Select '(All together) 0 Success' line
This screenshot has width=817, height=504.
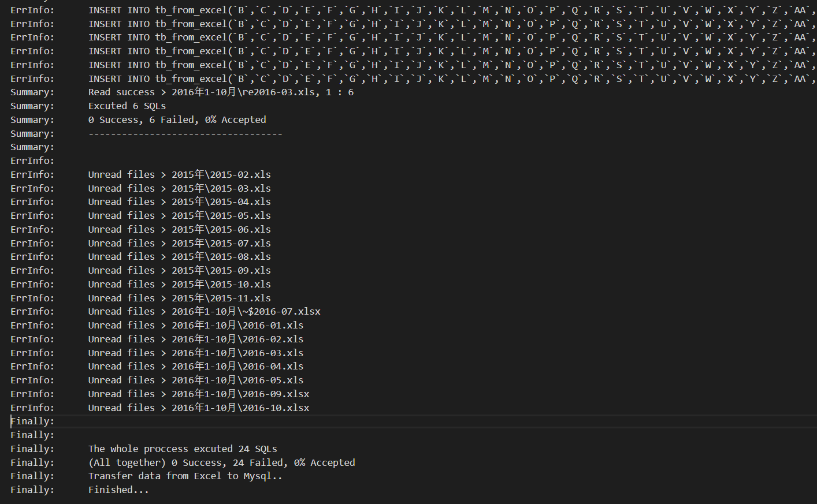point(222,463)
